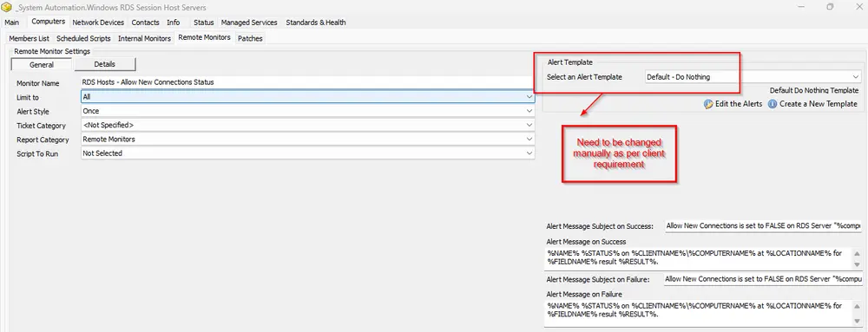Select the Remote Monitors sub-tab

tap(204, 38)
